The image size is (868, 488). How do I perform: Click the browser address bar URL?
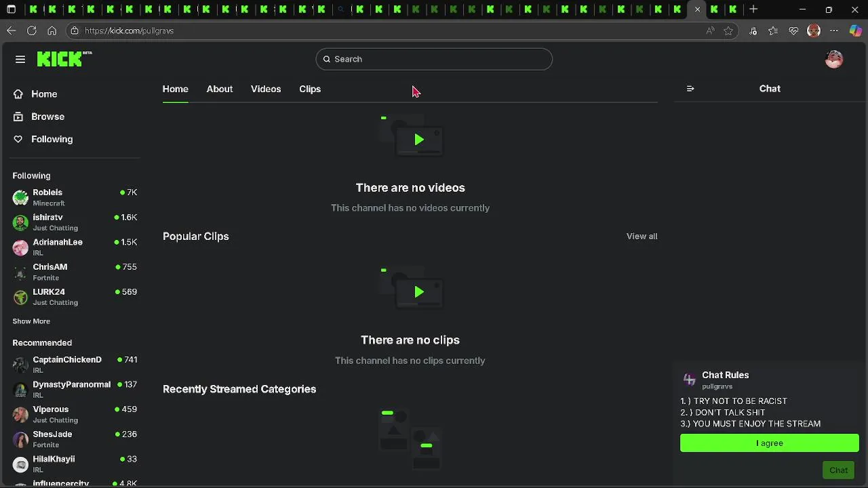click(x=129, y=30)
